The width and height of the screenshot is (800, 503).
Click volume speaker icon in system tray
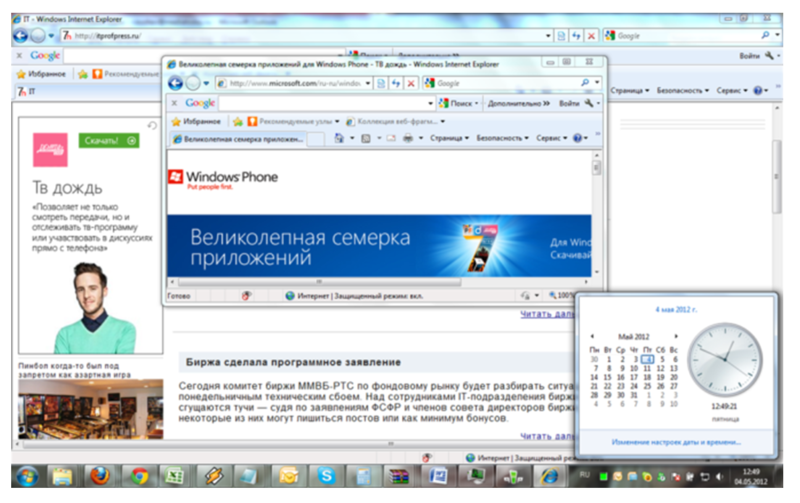[x=720, y=476]
